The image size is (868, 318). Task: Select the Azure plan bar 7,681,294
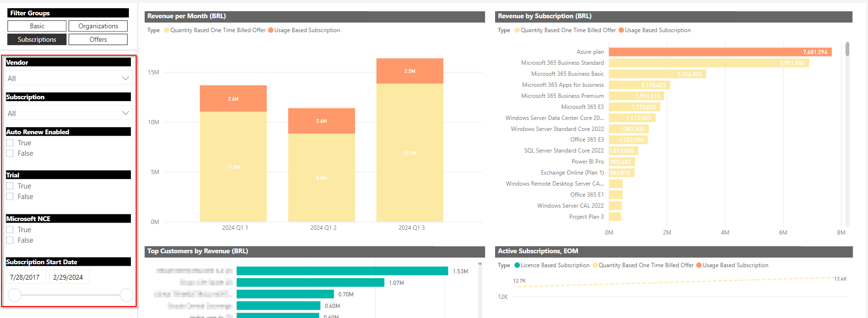point(720,52)
